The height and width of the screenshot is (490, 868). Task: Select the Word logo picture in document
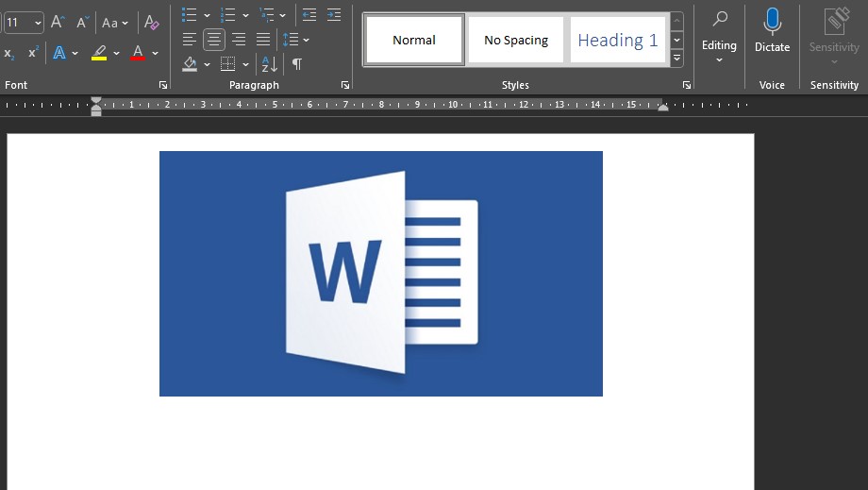pyautogui.click(x=381, y=274)
